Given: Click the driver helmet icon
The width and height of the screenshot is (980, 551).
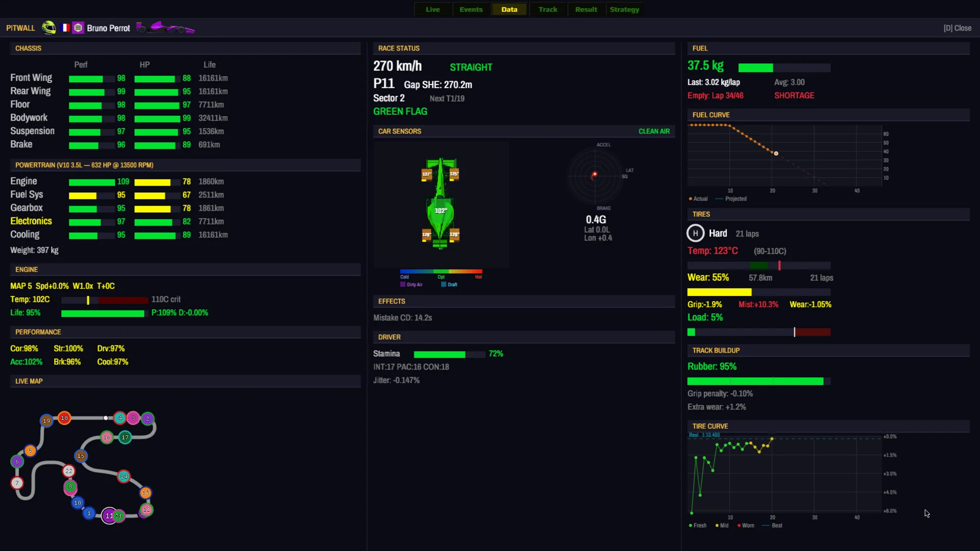Looking at the screenshot, I should tap(49, 28).
